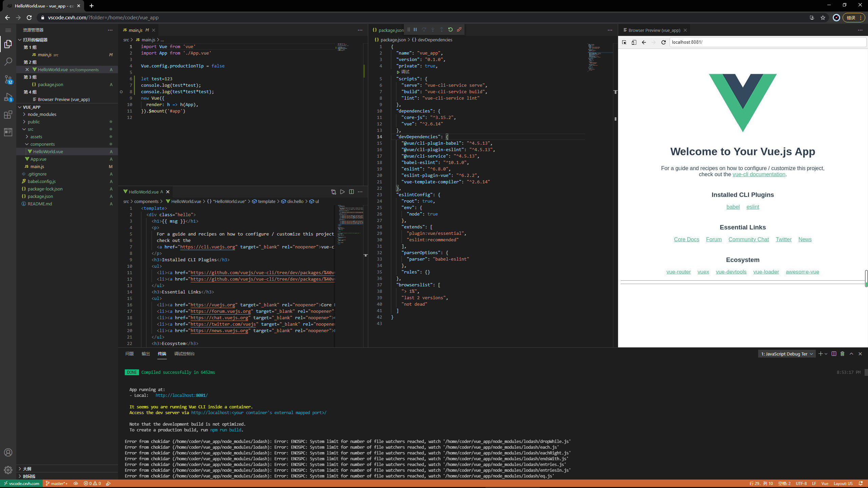The image size is (868, 488).
Task: Run the HelloWorld.vue file via play icon
Action: tap(342, 192)
